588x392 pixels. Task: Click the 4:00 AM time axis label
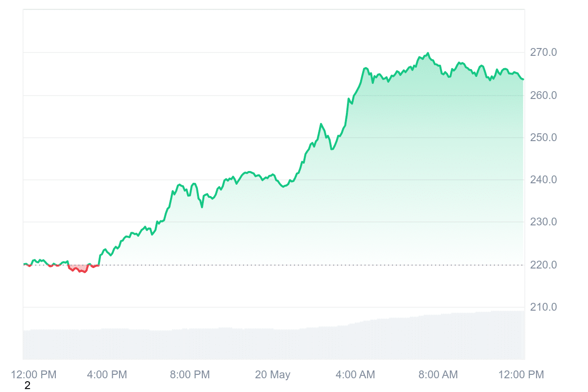[355, 375]
